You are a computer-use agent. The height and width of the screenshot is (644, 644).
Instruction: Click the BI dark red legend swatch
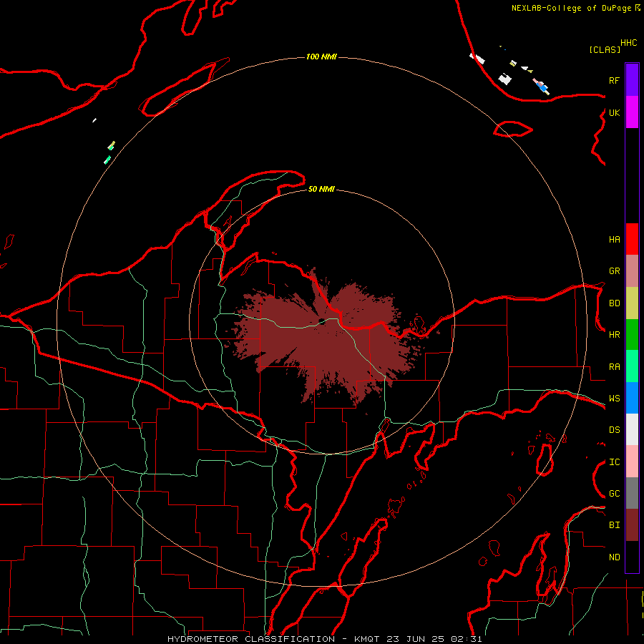pyautogui.click(x=632, y=525)
